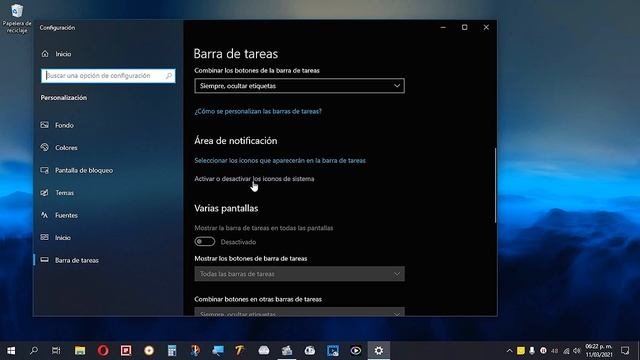Open 'Activar o desactivar los iconos de sistema'
The height and width of the screenshot is (360, 640).
point(254,179)
